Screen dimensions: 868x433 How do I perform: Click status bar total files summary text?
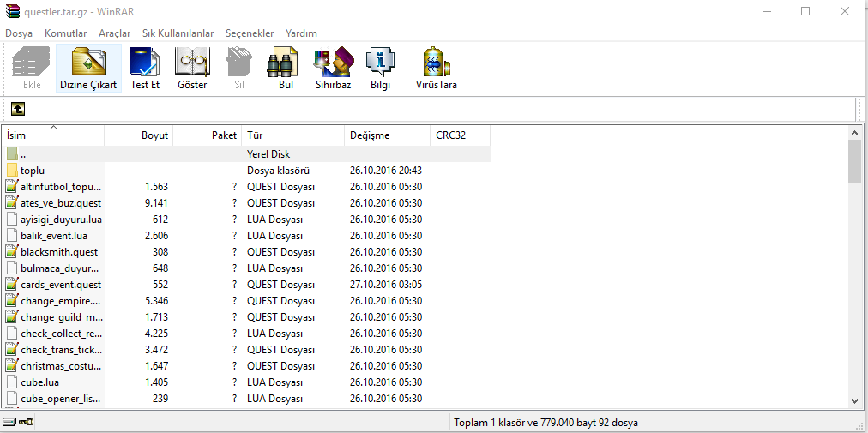[546, 423]
